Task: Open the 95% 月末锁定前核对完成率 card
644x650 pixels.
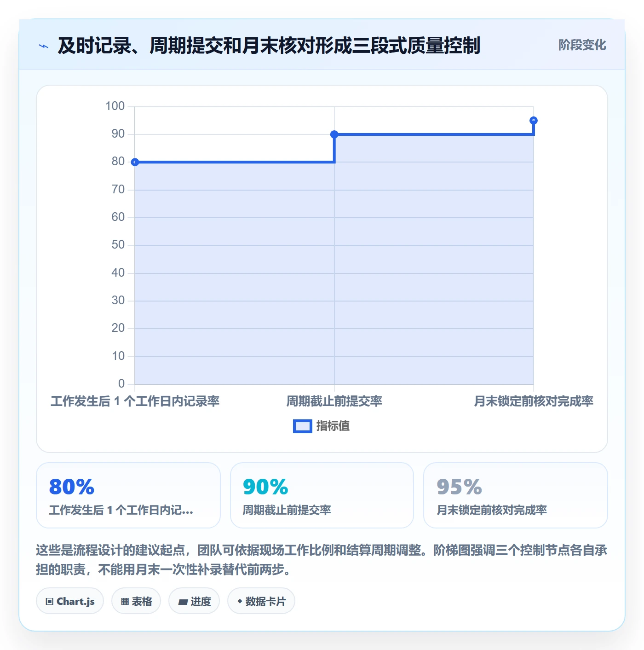Action: pyautogui.click(x=516, y=495)
